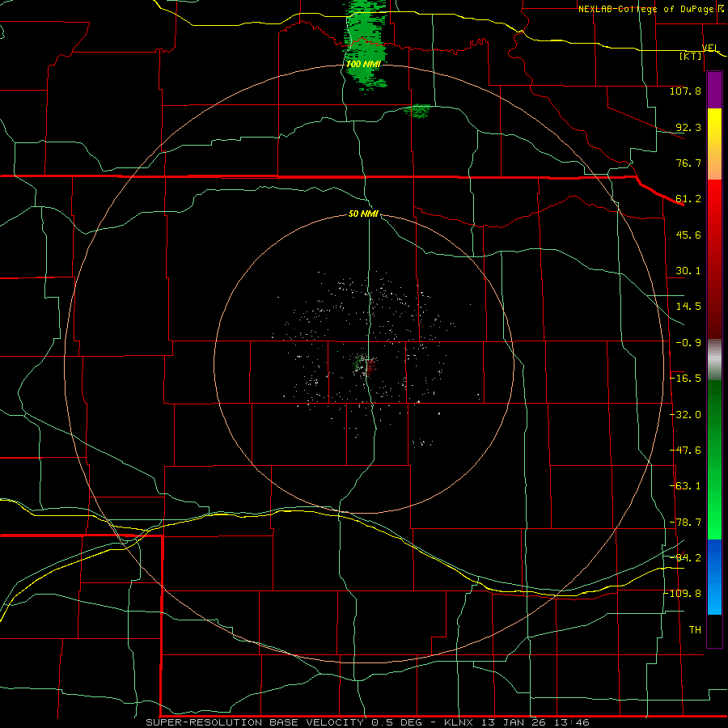Click the NEXLAB-College of DuPage watermark text
728x728 pixels.
click(645, 9)
